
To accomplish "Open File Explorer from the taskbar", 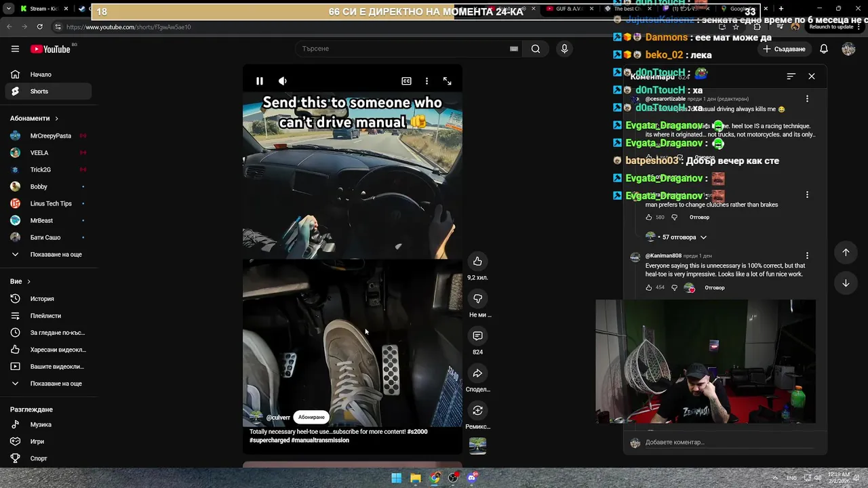I will 415,478.
